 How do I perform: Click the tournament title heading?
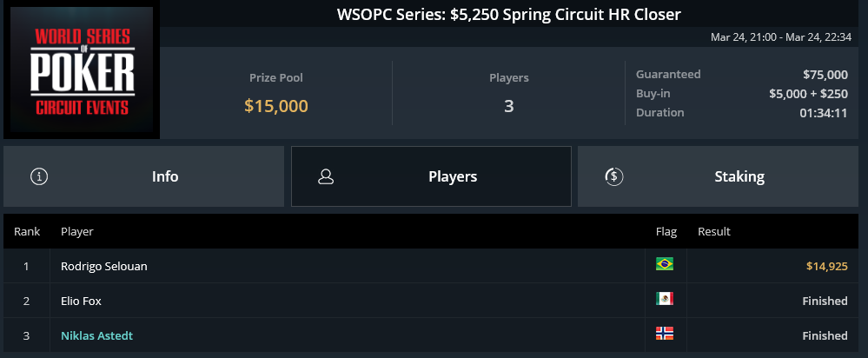click(x=509, y=15)
